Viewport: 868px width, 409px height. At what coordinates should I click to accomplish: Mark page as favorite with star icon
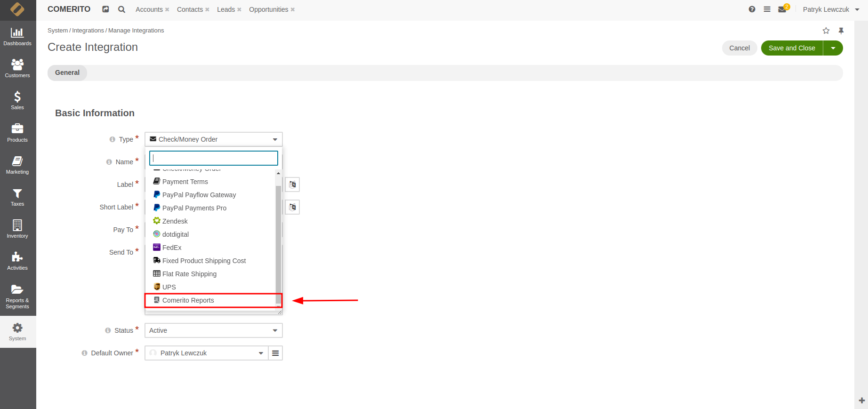click(826, 31)
